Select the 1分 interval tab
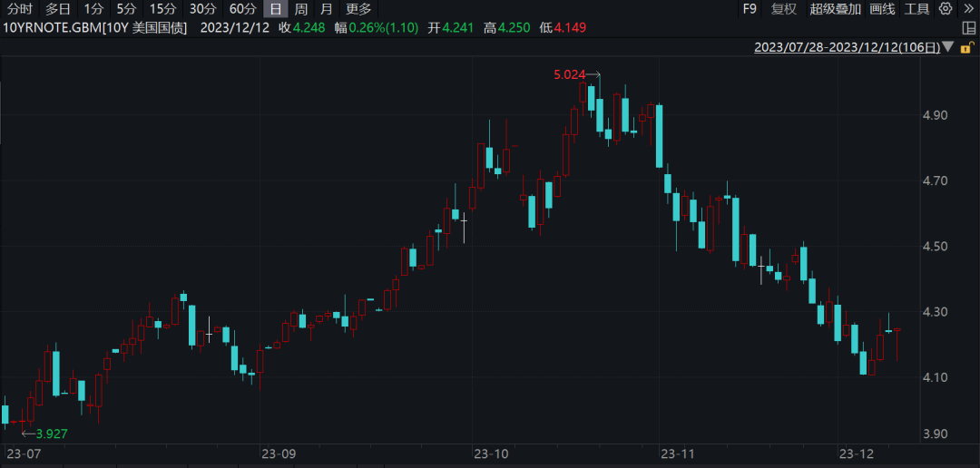 pos(93,9)
